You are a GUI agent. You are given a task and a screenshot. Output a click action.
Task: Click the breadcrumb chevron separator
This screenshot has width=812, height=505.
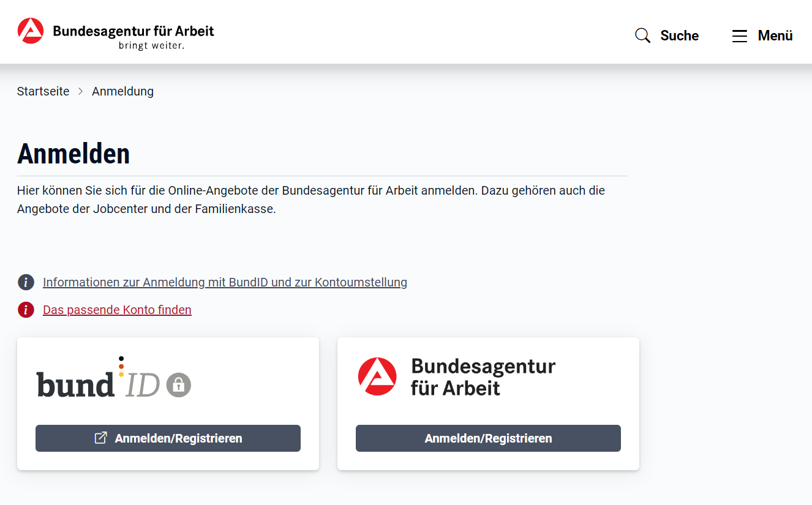tap(81, 91)
